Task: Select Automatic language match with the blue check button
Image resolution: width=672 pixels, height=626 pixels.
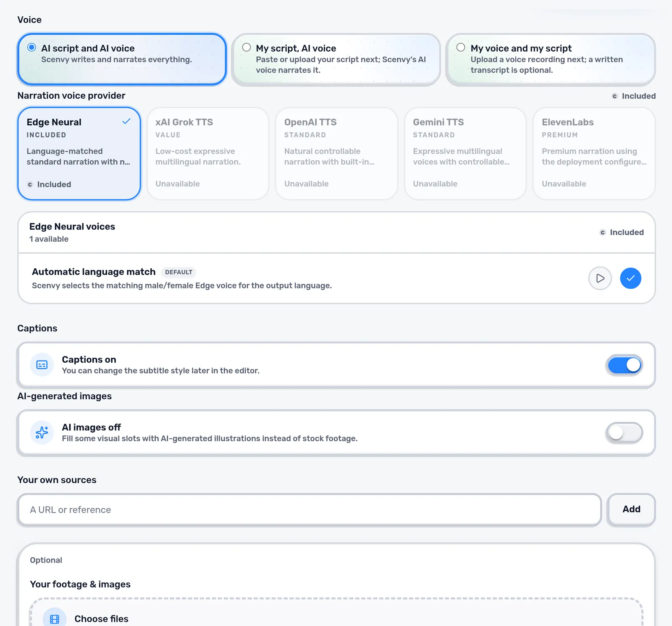Action: click(630, 278)
